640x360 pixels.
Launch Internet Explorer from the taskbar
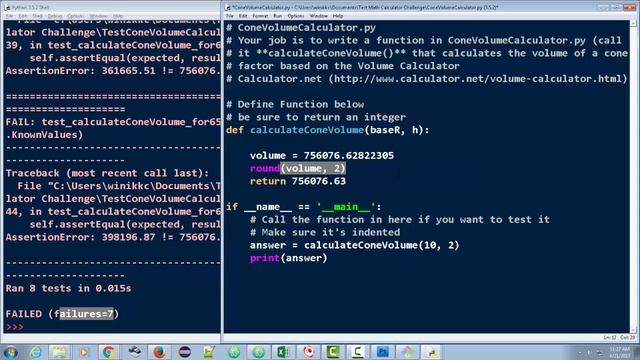[x=36, y=352]
